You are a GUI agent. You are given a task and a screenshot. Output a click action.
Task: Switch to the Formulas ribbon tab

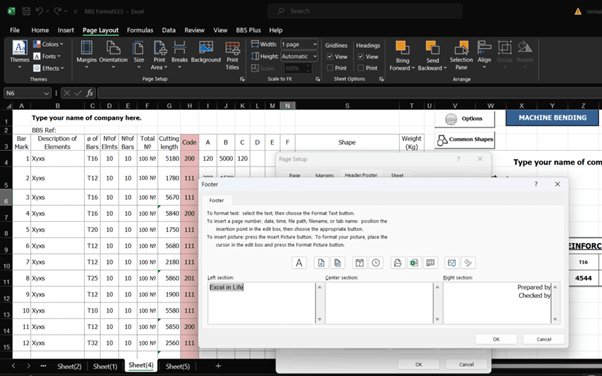coord(140,30)
